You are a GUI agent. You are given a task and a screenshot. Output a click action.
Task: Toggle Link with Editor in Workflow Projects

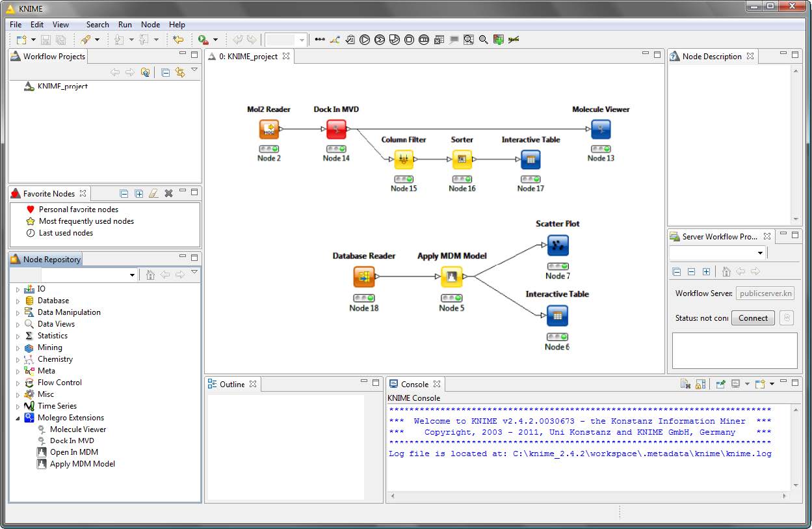coord(180,73)
